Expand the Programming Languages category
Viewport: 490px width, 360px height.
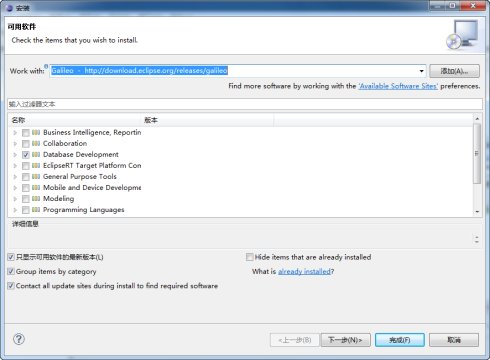click(15, 210)
